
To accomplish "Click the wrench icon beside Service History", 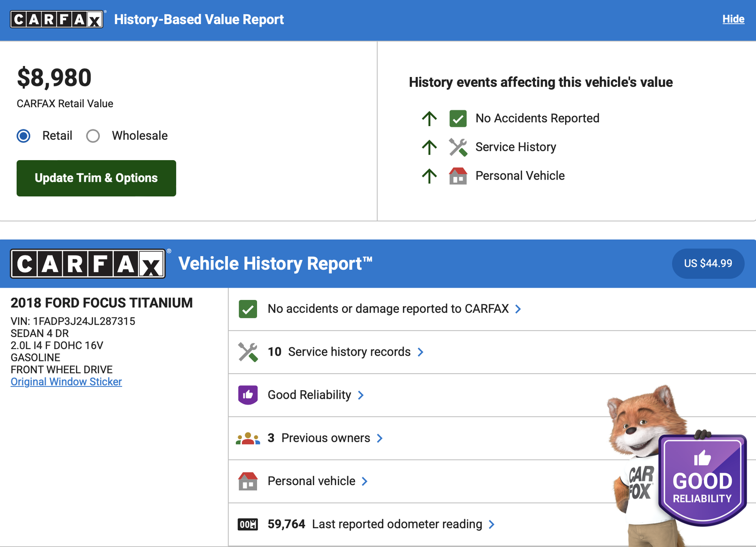I will point(458,147).
